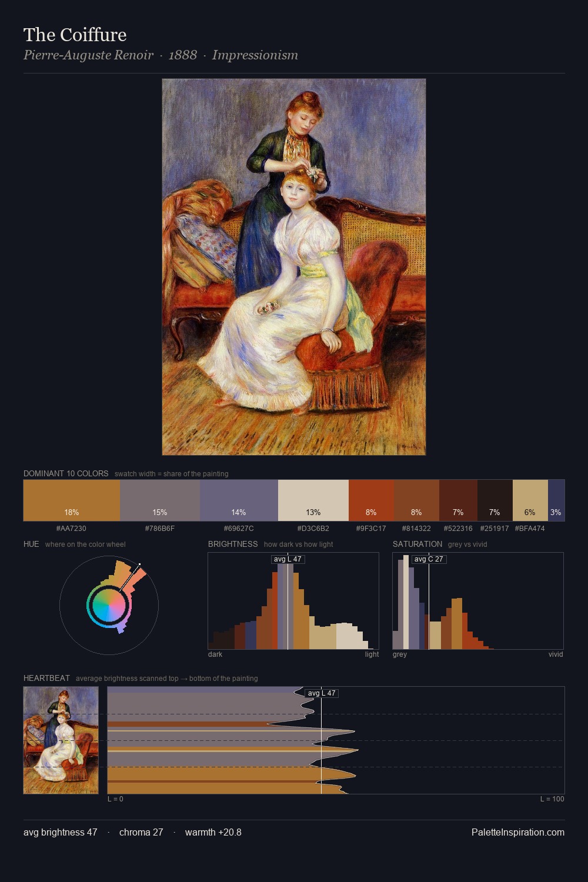This screenshot has width=588, height=882.
Task: Click the #AA7230 hex code label
Action: [71, 529]
